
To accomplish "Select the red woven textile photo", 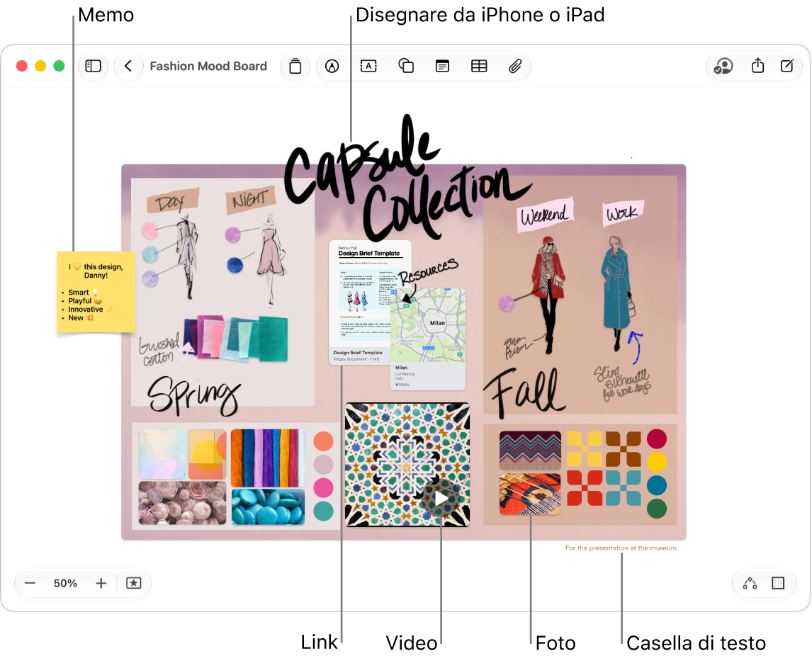I will pyautogui.click(x=530, y=494).
